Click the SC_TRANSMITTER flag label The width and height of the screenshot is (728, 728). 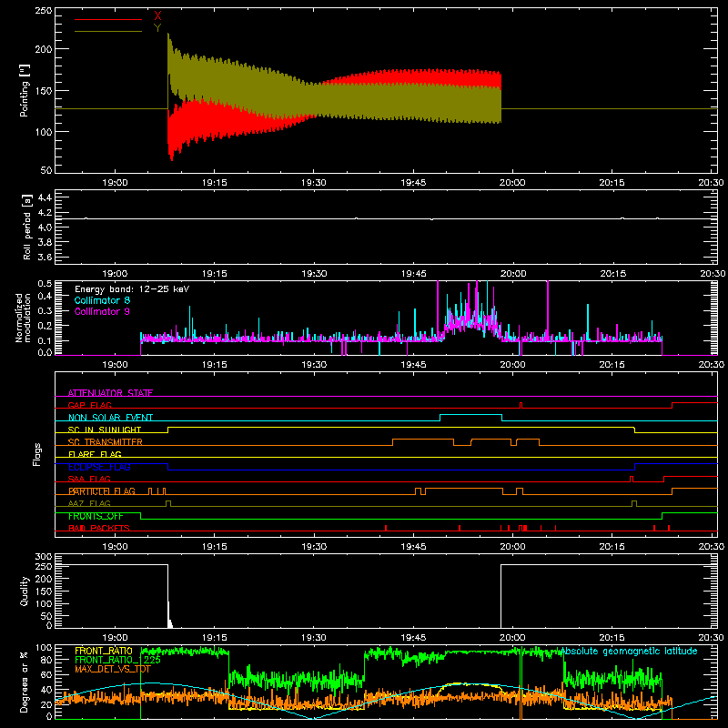(106, 441)
